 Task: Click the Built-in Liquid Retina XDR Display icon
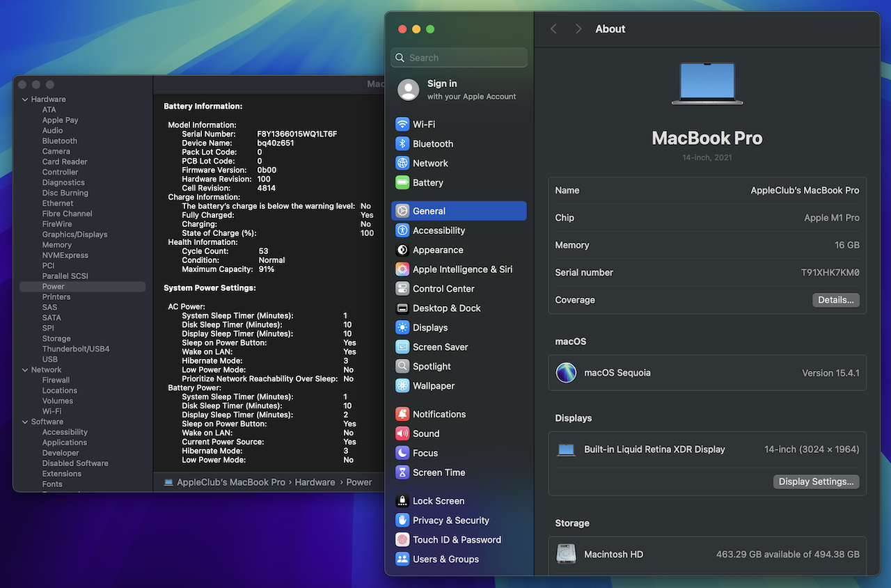[x=566, y=450]
